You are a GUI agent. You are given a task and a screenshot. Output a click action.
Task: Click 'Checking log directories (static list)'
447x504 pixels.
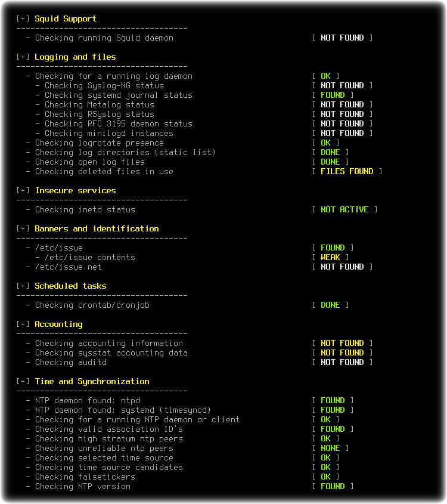click(x=125, y=153)
